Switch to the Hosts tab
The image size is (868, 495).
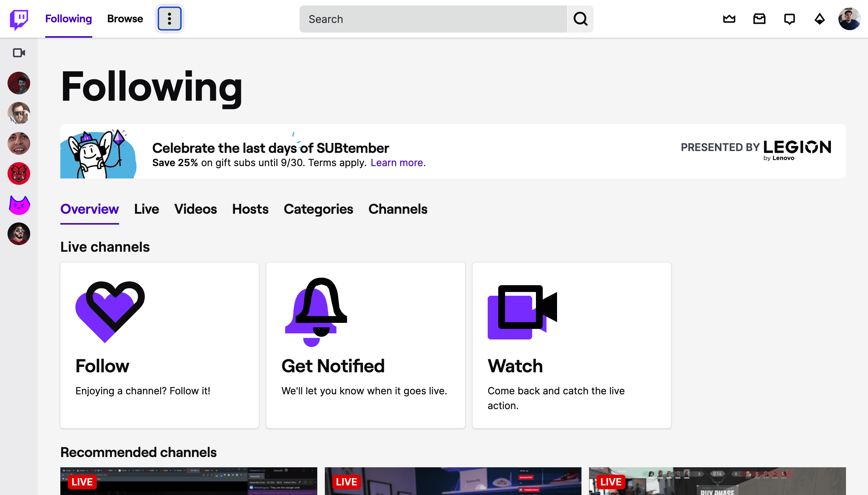pos(250,209)
